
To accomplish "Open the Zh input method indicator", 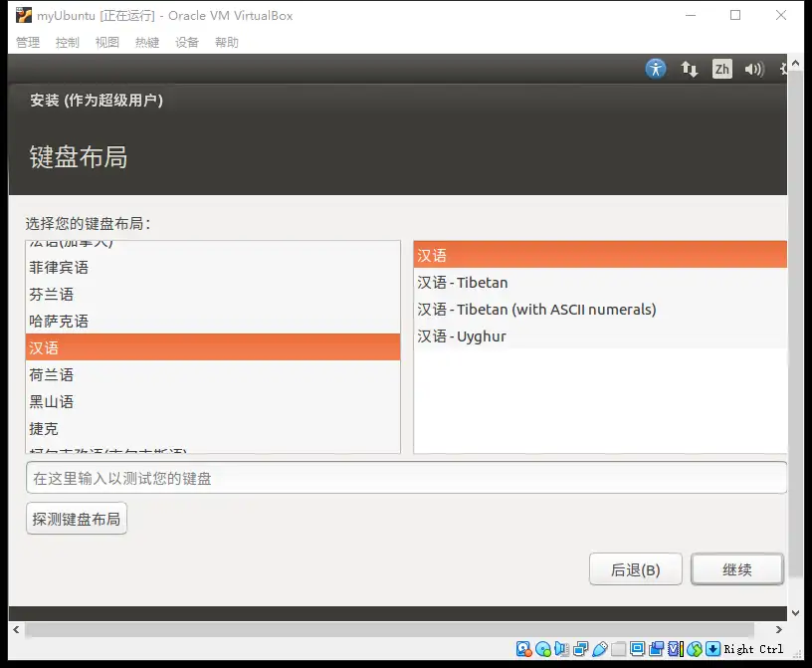I will [x=722, y=69].
